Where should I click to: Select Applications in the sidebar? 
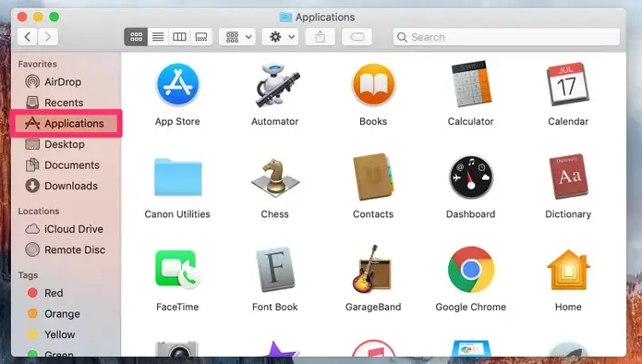point(66,123)
